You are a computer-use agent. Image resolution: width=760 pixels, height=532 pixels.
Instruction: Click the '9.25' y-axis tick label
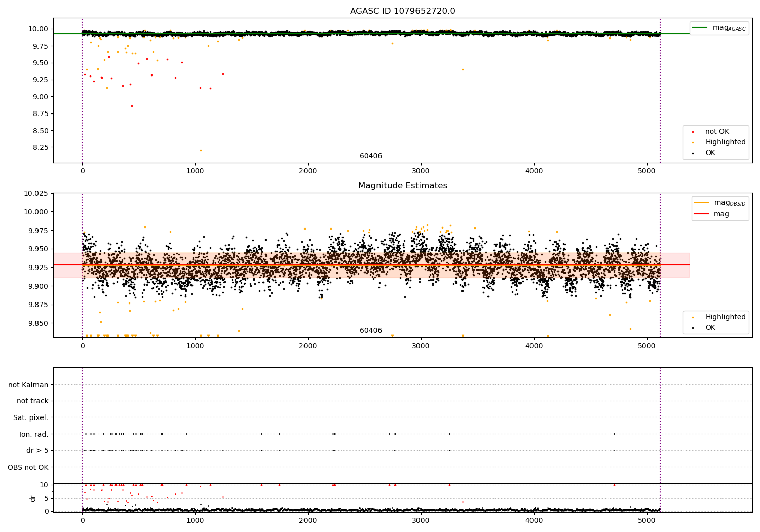(x=41, y=80)
